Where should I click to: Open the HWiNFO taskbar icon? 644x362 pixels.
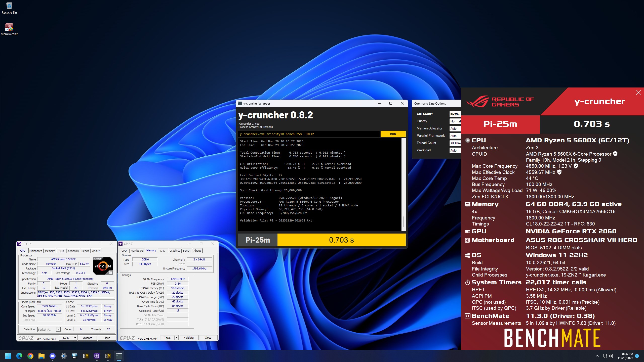[74, 356]
